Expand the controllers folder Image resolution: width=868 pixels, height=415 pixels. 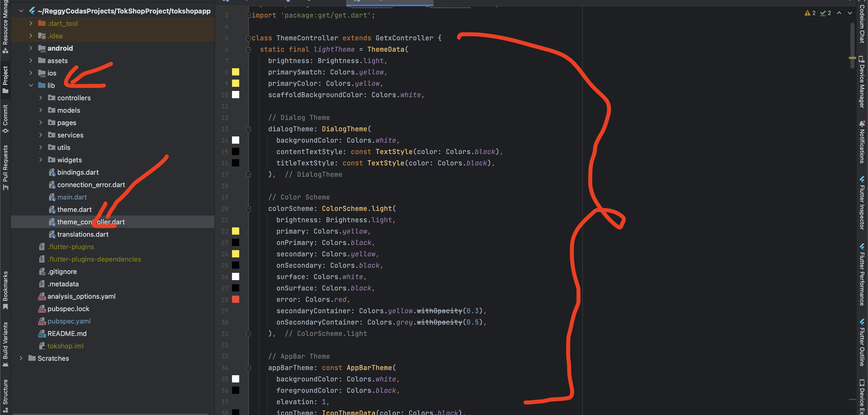tap(41, 98)
